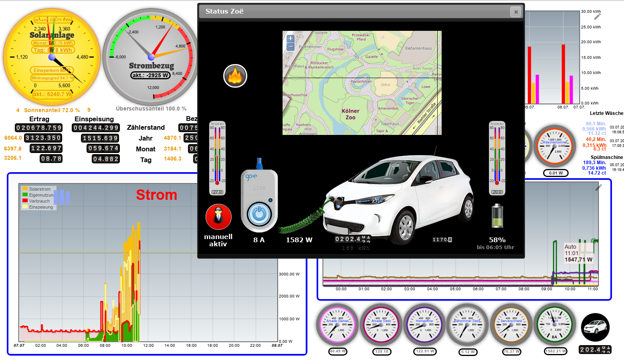Image resolution: width=624 pixels, height=364 pixels.
Task: Click the 'Auto 11:01 1547,71 W' chart tooltip
Action: coord(578,253)
